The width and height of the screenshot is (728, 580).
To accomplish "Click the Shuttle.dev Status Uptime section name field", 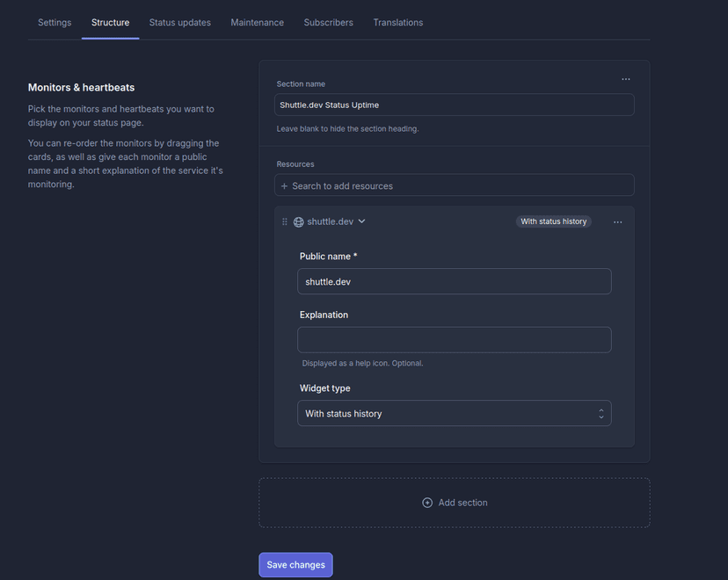I will (x=454, y=104).
